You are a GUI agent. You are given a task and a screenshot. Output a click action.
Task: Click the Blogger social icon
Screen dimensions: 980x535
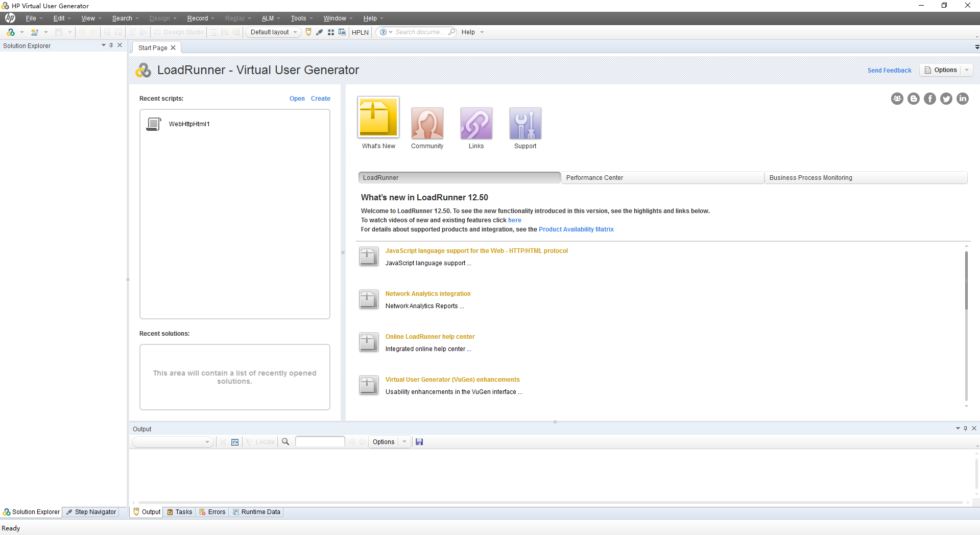point(914,99)
